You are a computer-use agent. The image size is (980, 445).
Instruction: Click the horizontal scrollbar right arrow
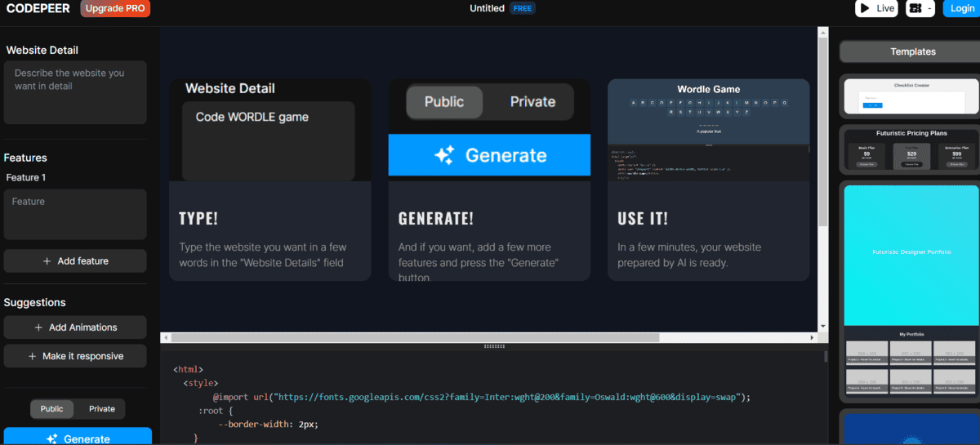tap(812, 337)
